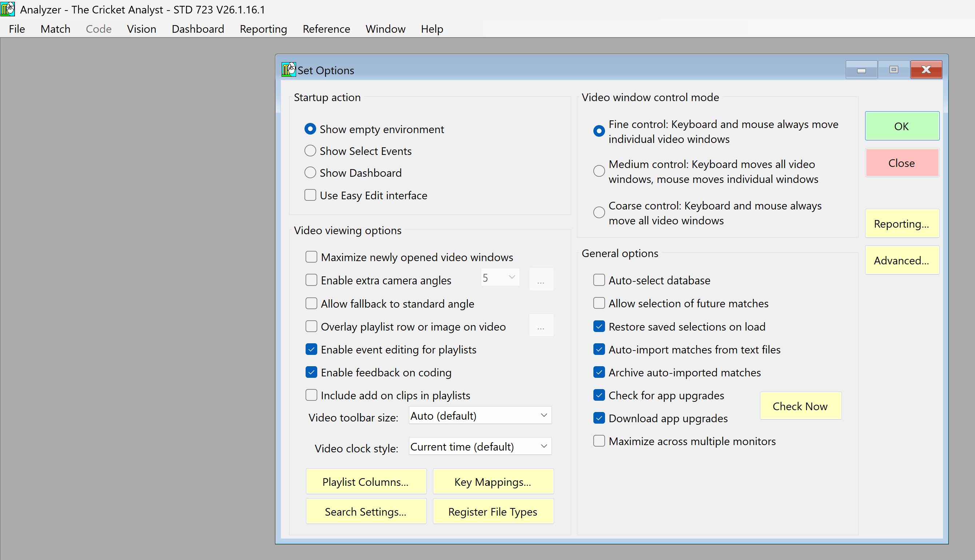Click the Startup action group label
975x560 pixels.
pyautogui.click(x=327, y=97)
